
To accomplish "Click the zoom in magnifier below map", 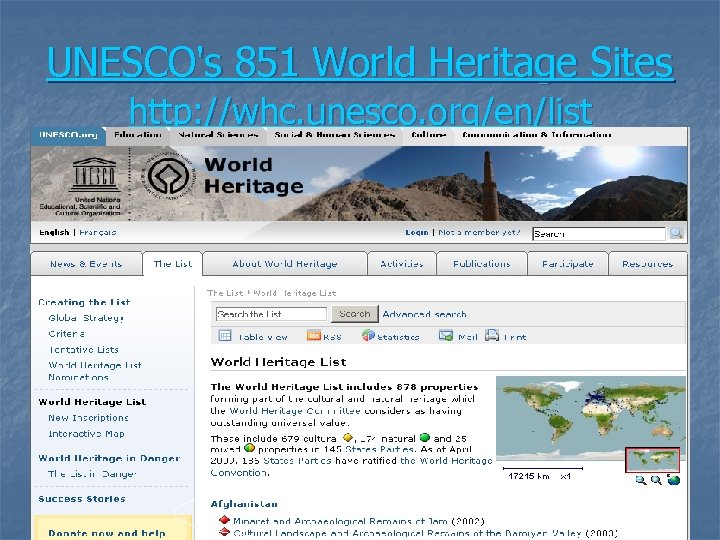I will tap(656, 480).
